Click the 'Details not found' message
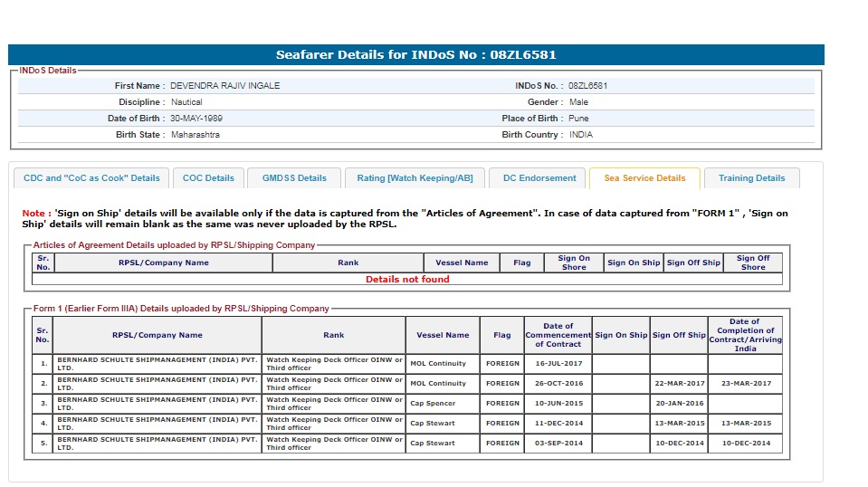868x487 pixels. coord(407,280)
